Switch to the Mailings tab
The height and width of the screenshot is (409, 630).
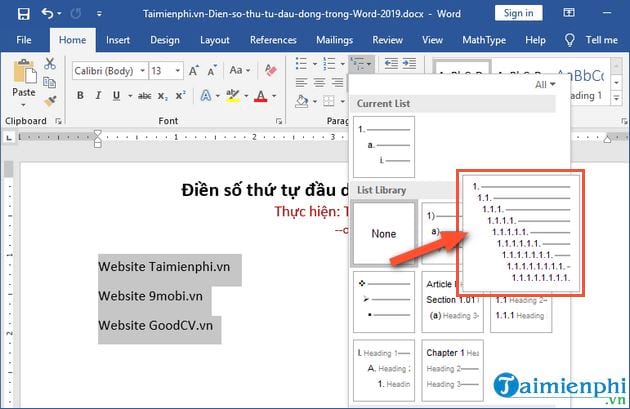(334, 40)
